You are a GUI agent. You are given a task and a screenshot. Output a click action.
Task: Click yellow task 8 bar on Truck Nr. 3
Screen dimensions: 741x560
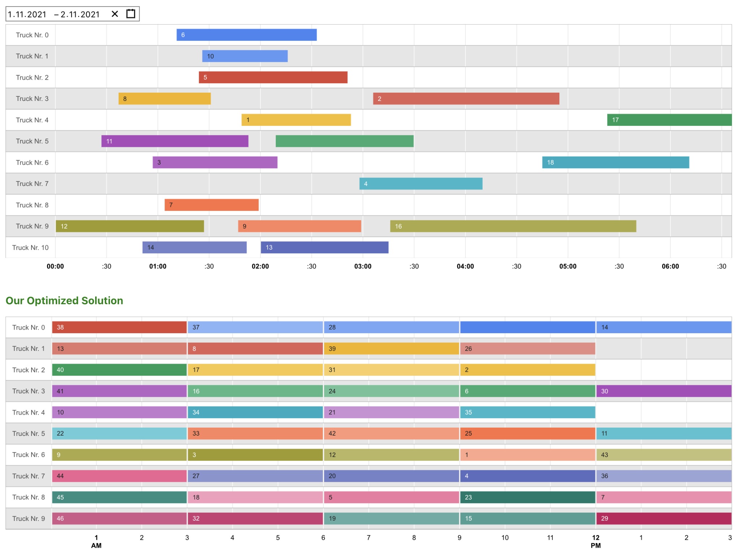point(164,99)
